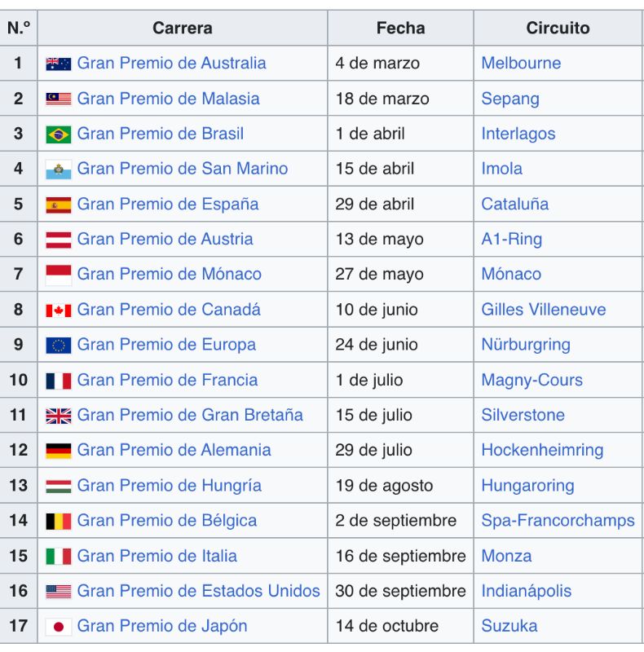
Task: Click the Canadian flag icon
Action: (x=58, y=311)
